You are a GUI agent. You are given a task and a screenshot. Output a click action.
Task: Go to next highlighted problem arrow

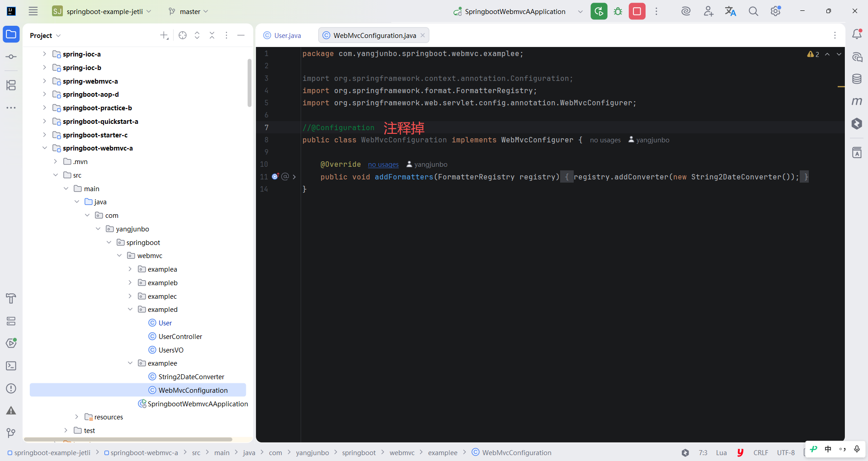[839, 54]
